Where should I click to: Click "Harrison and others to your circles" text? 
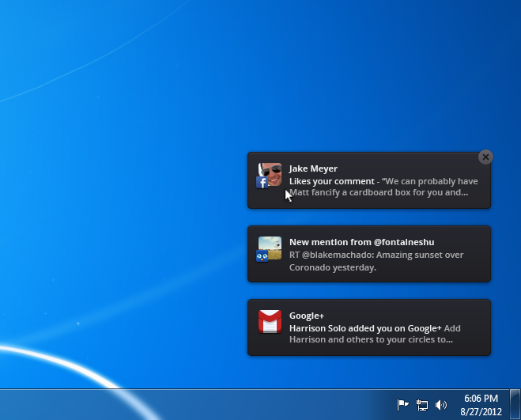(x=370, y=340)
